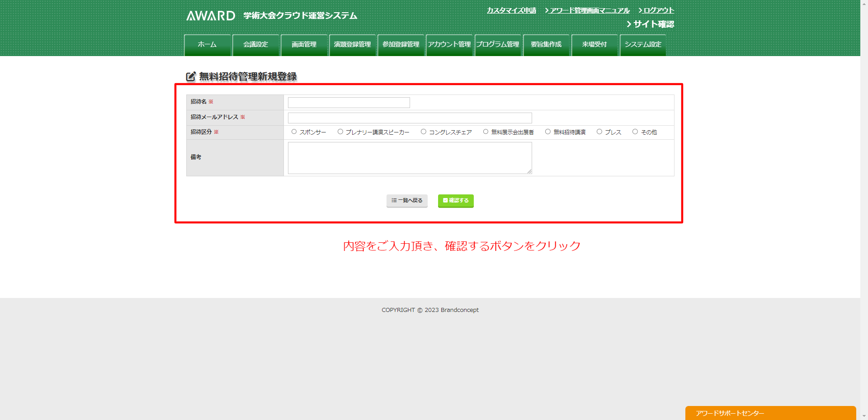Open the カスタマイズ申請 link
868x420 pixels.
pyautogui.click(x=511, y=10)
